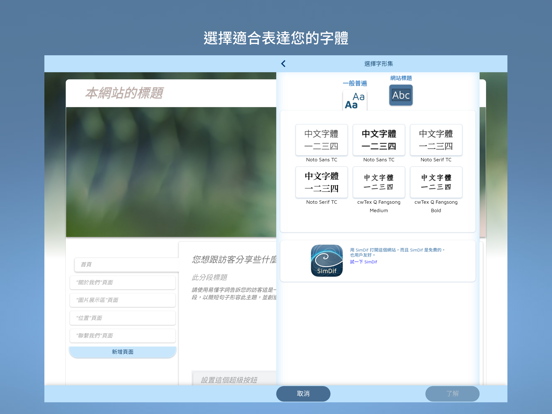
Task: Select the blurred green header image
Action: (x=171, y=172)
